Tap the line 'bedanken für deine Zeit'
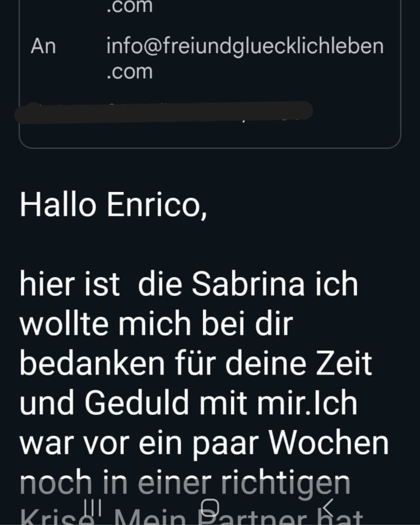This screenshot has width=420, height=525. click(x=196, y=363)
